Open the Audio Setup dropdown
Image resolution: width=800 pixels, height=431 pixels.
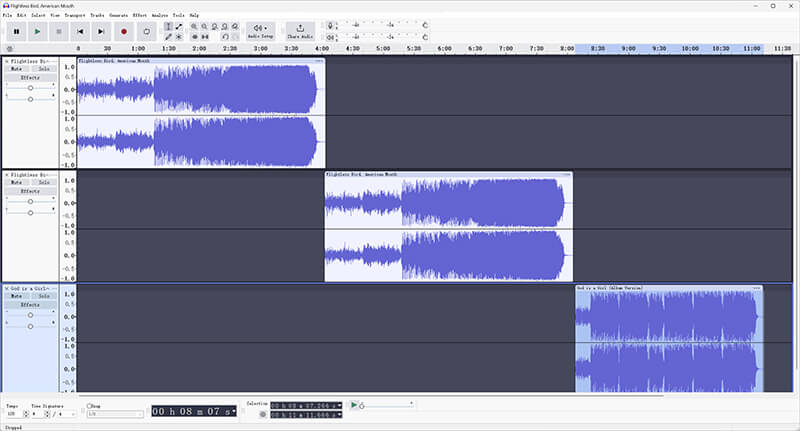261,32
